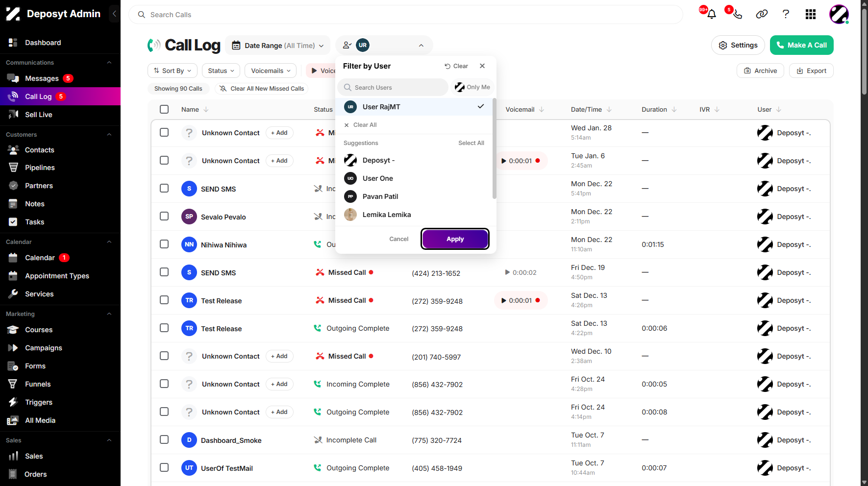Play the Sat Dec. 13 0:00:01 voicemail
The image size is (868, 486).
click(x=503, y=300)
